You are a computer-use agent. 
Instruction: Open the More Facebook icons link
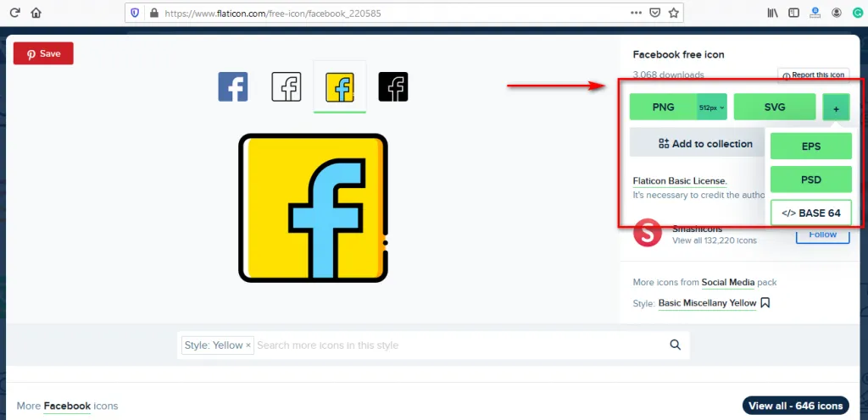coord(67,406)
